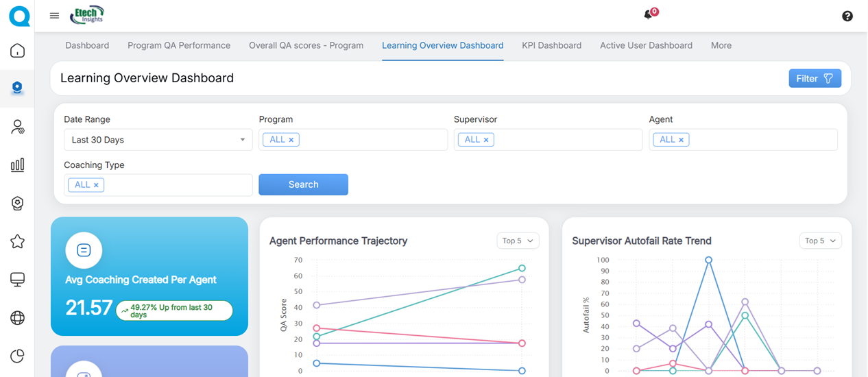Expand Top 5 dropdown for Supervisor Autofail Rate
868x377 pixels.
tap(820, 241)
